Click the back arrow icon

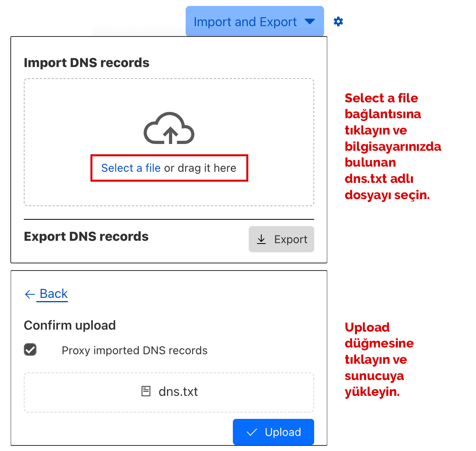point(30,294)
